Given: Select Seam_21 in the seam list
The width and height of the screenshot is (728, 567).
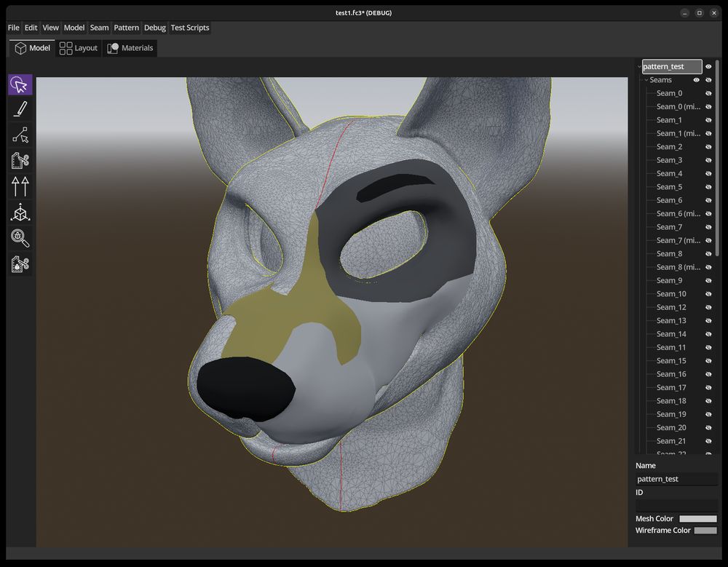Looking at the screenshot, I should (x=671, y=441).
